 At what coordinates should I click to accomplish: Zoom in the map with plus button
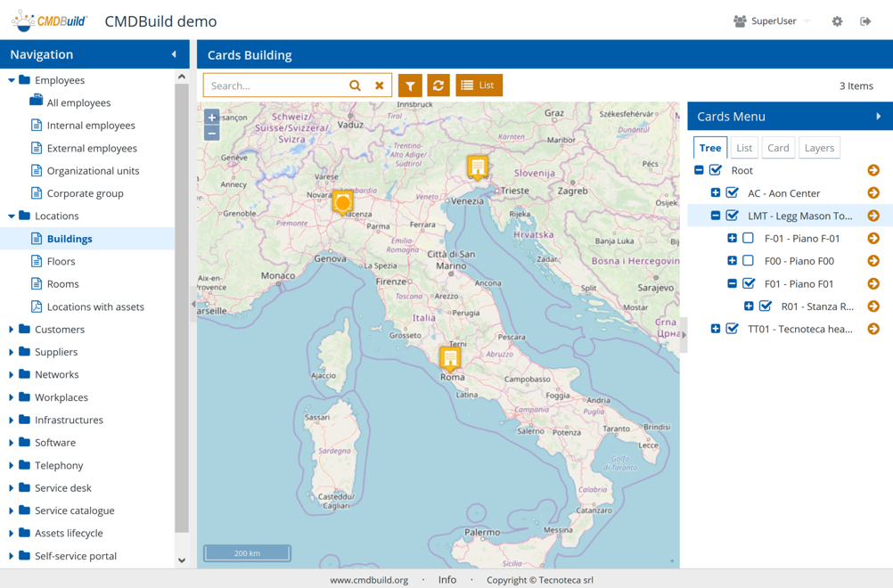[x=211, y=118]
